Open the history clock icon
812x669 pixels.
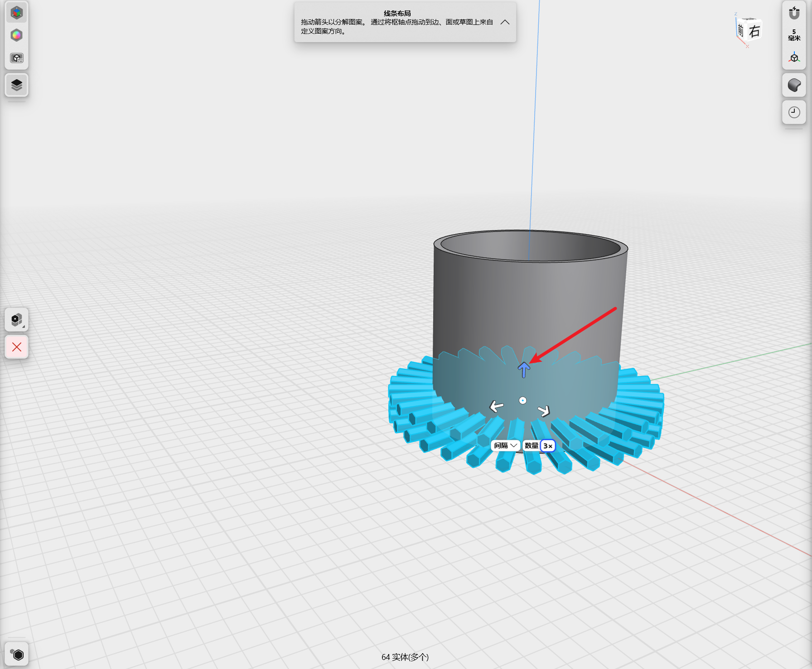pos(794,112)
